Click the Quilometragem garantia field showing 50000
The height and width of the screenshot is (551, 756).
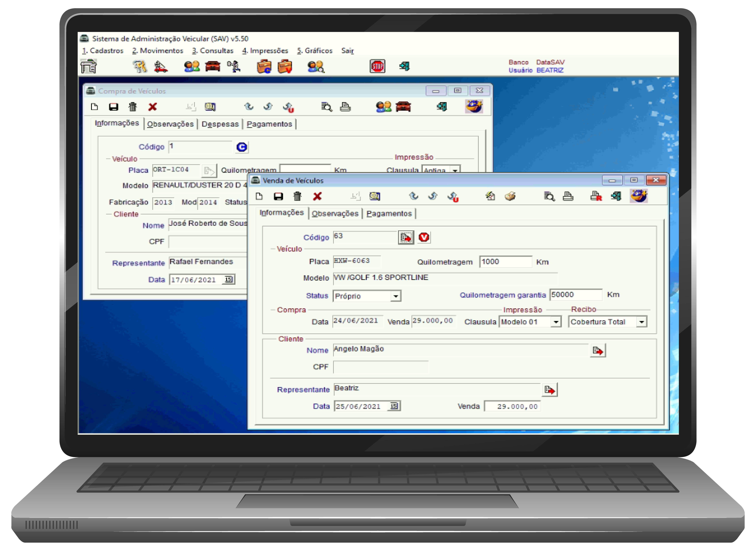tap(576, 295)
